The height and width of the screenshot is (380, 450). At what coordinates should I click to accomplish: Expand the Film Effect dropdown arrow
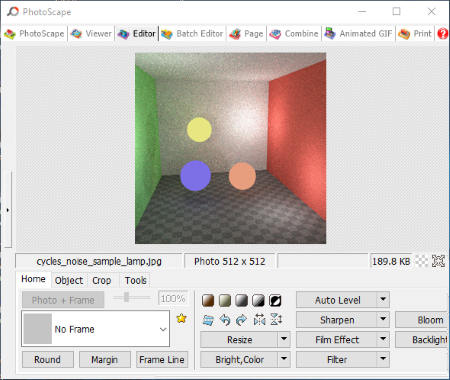[x=383, y=340]
